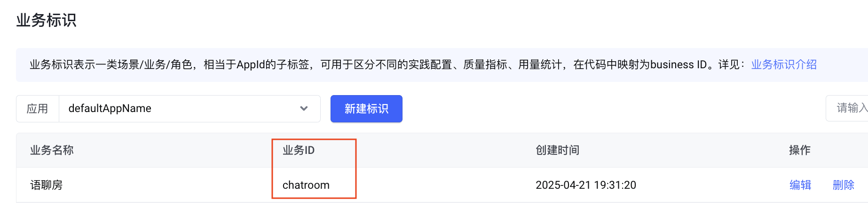Click the 创建时间 column header
This screenshot has width=868, height=209.
pyautogui.click(x=557, y=150)
